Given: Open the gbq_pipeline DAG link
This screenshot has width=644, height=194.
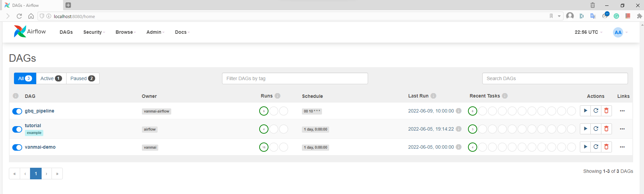Looking at the screenshot, I should click(x=40, y=111).
